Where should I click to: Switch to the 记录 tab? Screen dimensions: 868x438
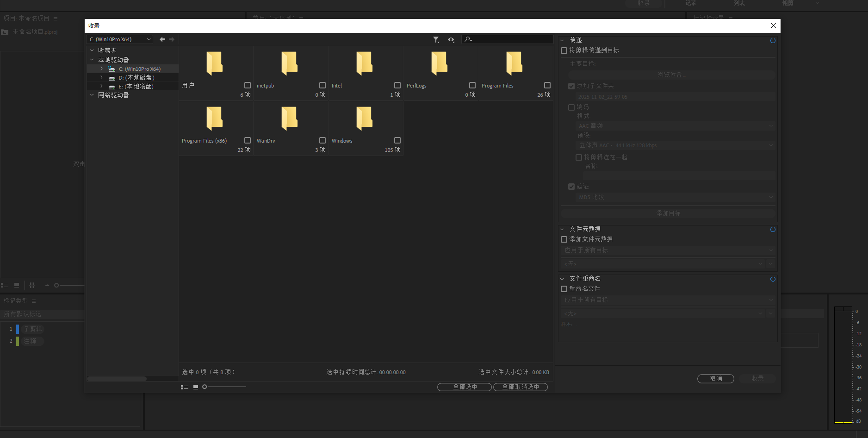pyautogui.click(x=690, y=3)
